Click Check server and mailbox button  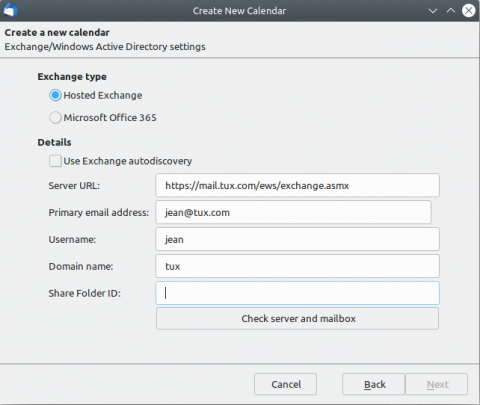click(297, 319)
